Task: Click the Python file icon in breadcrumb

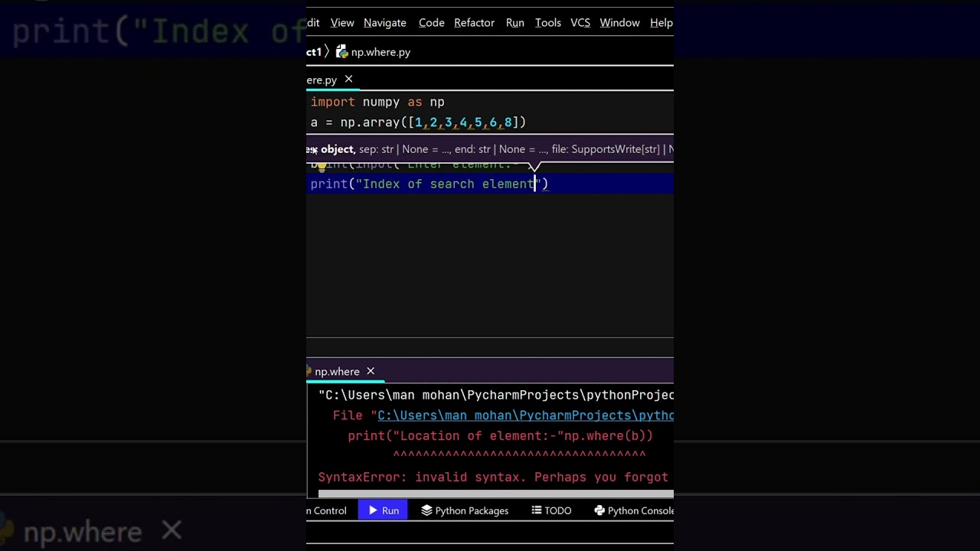Action: 341,52
